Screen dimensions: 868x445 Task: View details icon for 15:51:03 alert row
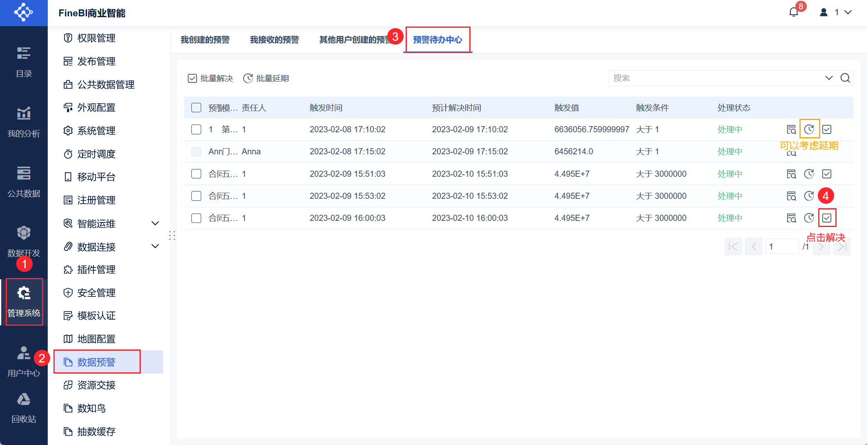coord(791,174)
